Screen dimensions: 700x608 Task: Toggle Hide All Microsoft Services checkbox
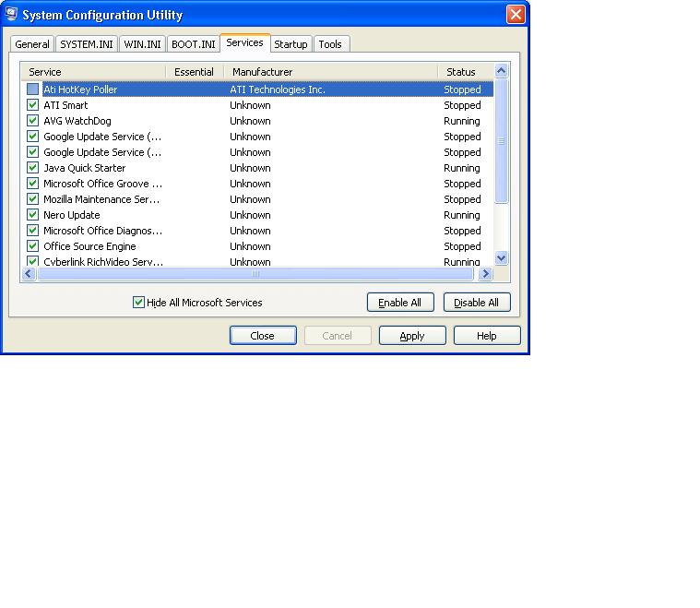[x=139, y=303]
